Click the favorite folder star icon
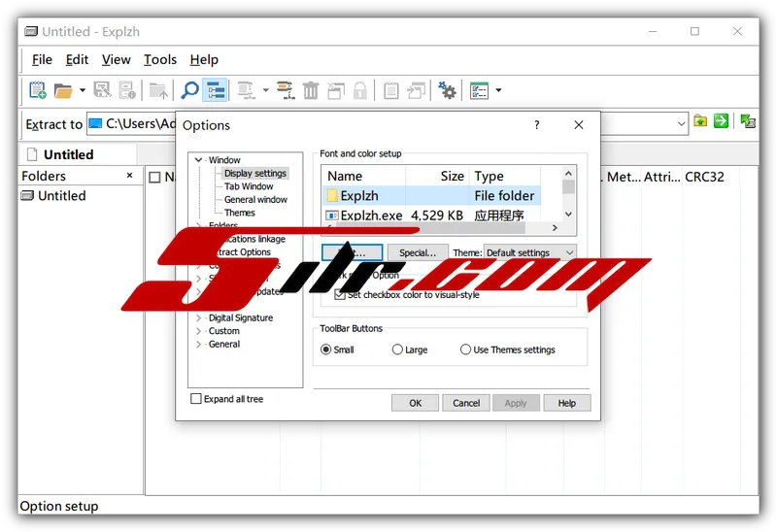This screenshot has width=777, height=532. (700, 120)
